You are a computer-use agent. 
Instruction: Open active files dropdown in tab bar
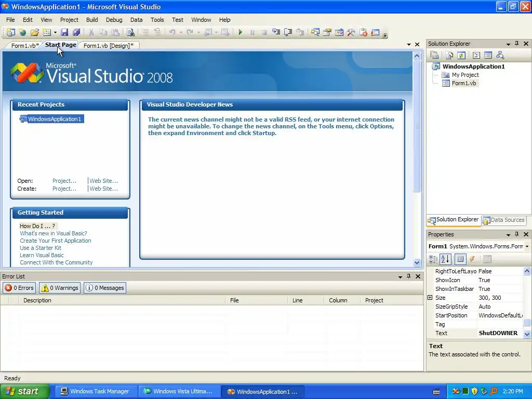click(409, 45)
